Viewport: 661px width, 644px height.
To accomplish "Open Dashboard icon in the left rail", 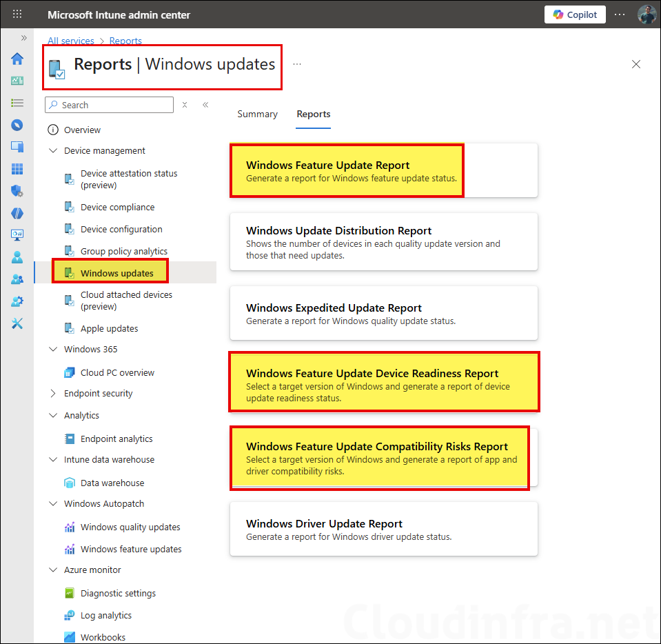I will tap(17, 81).
